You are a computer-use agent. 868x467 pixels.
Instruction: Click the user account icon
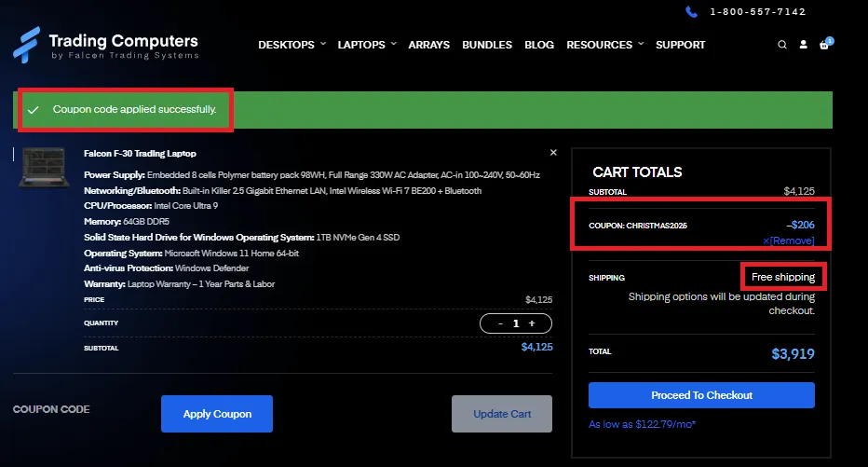point(804,45)
